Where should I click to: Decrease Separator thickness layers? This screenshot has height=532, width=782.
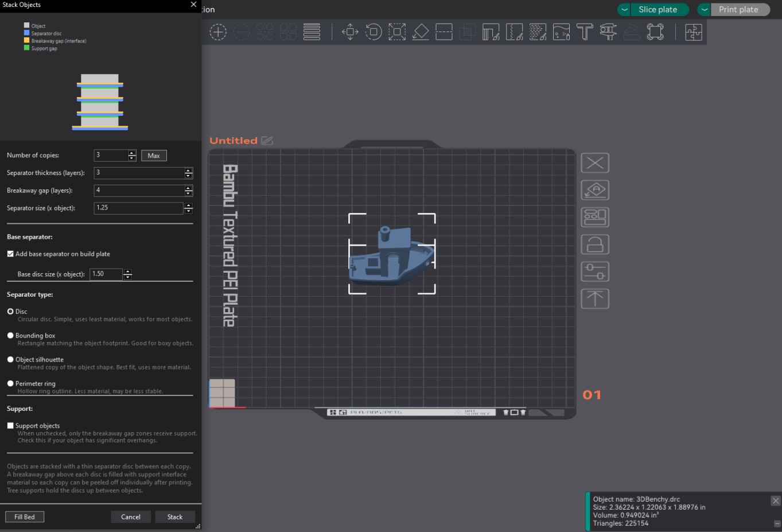pyautogui.click(x=188, y=176)
